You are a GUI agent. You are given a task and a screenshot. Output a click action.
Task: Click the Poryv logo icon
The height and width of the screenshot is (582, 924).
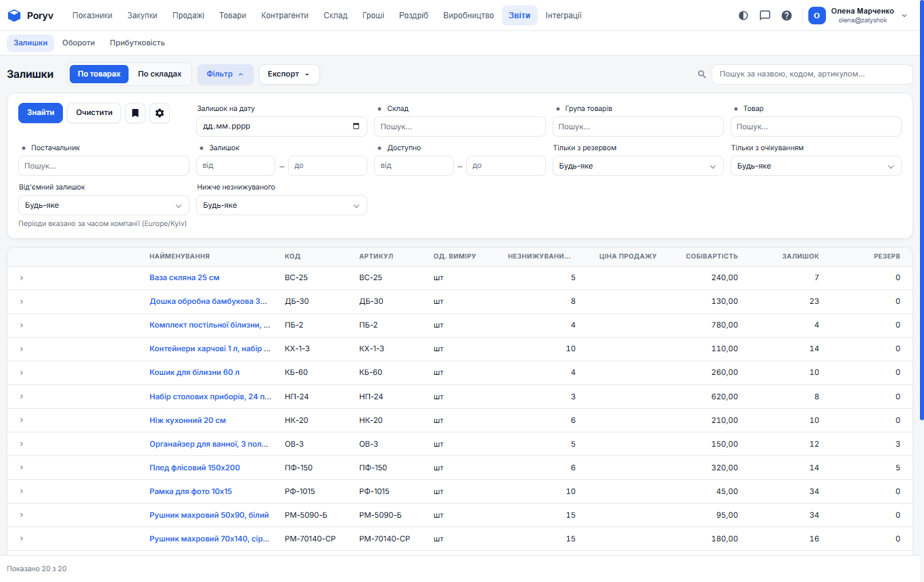click(14, 16)
